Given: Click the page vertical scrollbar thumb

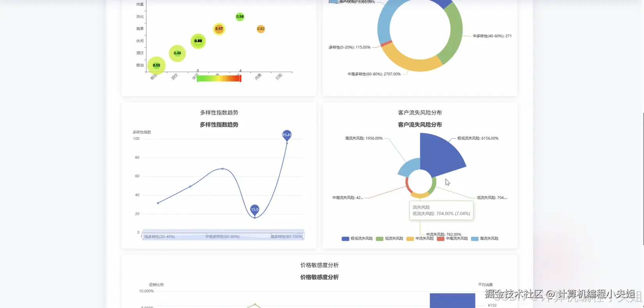Looking at the screenshot, I should [643, 179].
